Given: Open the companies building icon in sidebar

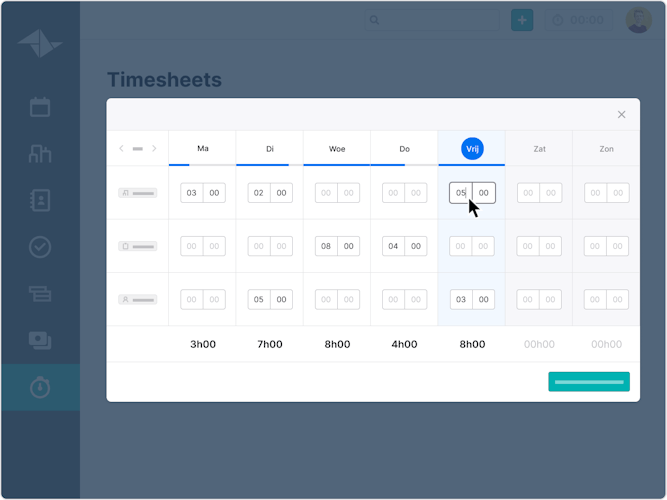Looking at the screenshot, I should click(x=40, y=153).
